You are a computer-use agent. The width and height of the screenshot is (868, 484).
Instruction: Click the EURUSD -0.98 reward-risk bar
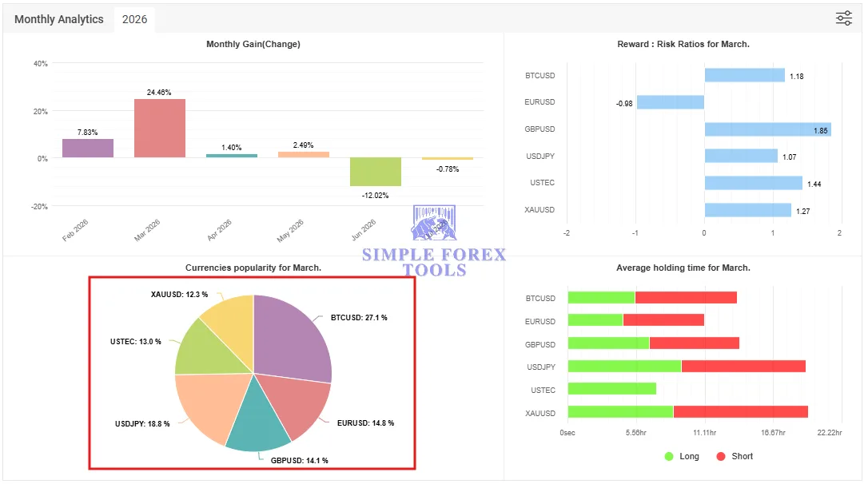671,102
